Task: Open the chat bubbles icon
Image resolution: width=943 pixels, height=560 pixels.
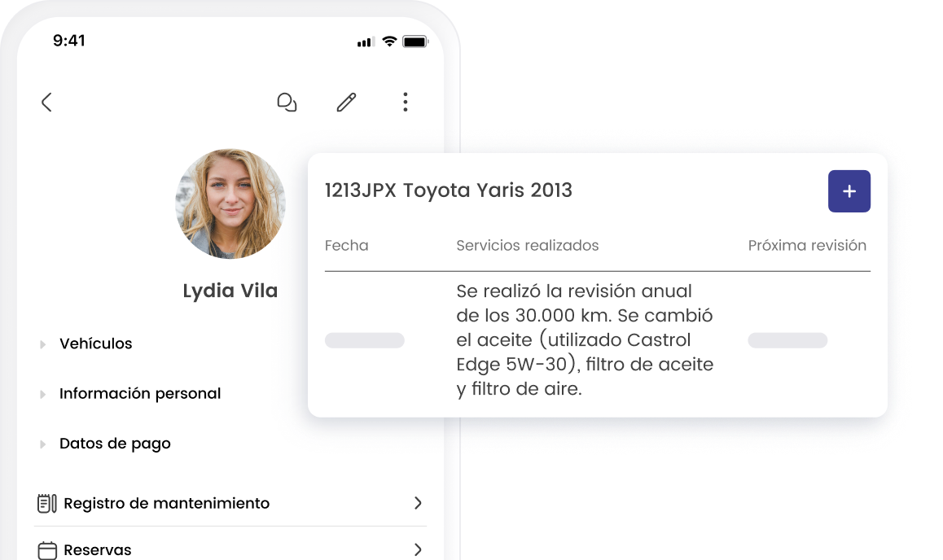Action: 287,102
